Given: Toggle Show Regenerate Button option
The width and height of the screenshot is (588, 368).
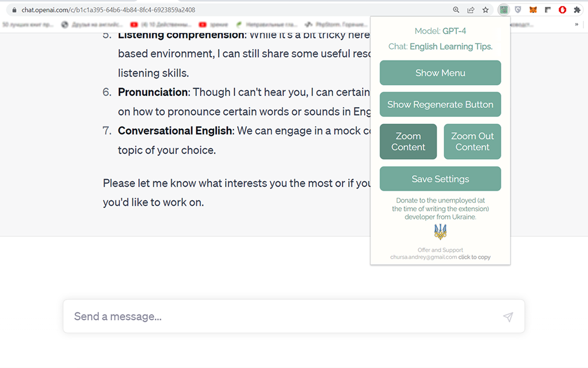Looking at the screenshot, I should (440, 104).
